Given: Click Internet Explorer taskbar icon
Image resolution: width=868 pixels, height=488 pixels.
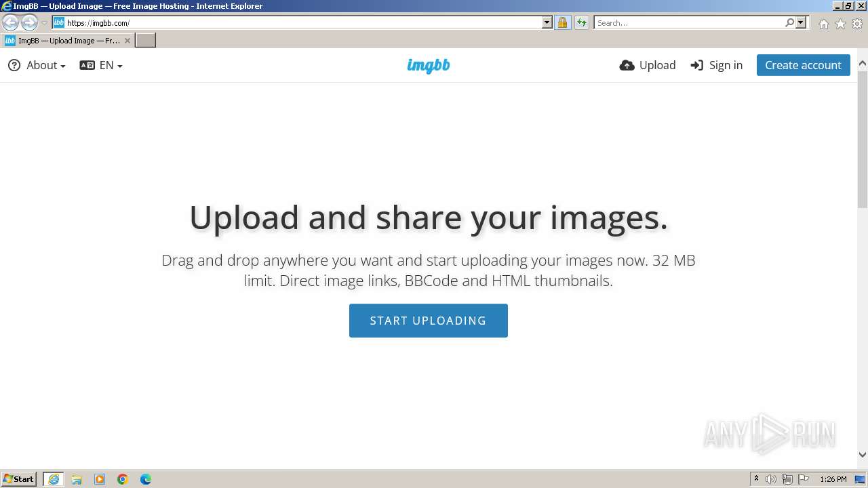Looking at the screenshot, I should pos(54,479).
